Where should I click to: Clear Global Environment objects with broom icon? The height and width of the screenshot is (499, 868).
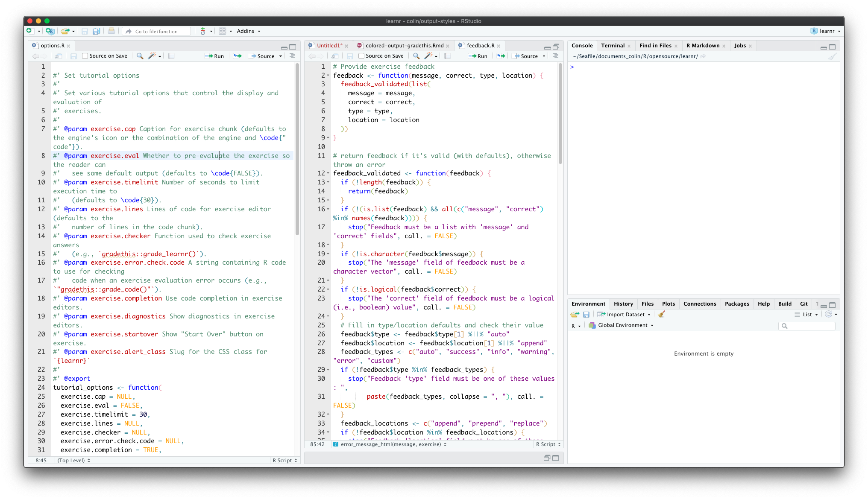[x=662, y=314]
